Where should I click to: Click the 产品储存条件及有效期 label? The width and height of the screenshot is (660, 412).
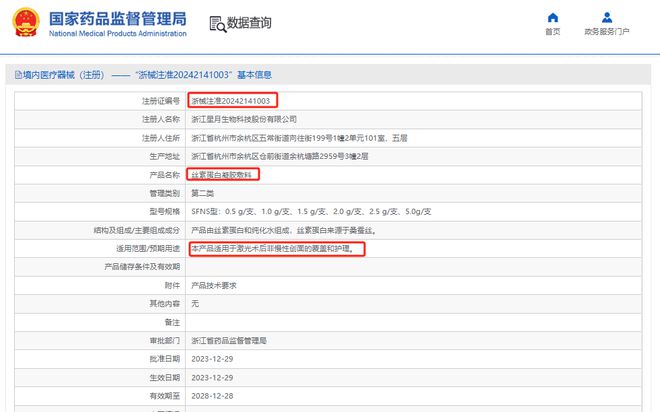click(142, 267)
